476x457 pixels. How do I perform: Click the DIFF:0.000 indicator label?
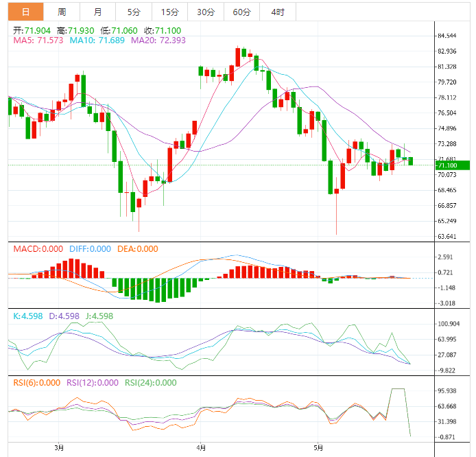point(90,249)
